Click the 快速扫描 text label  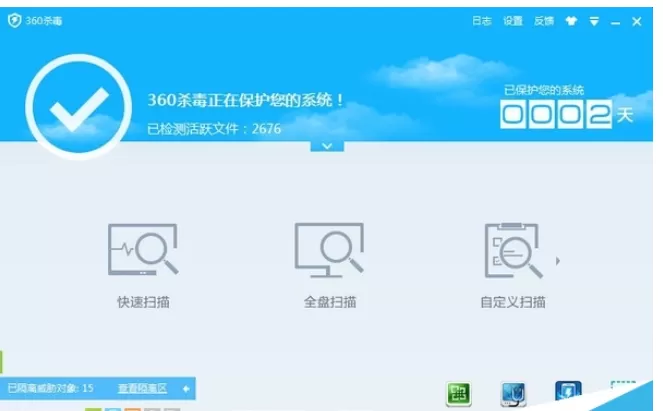pos(143,302)
